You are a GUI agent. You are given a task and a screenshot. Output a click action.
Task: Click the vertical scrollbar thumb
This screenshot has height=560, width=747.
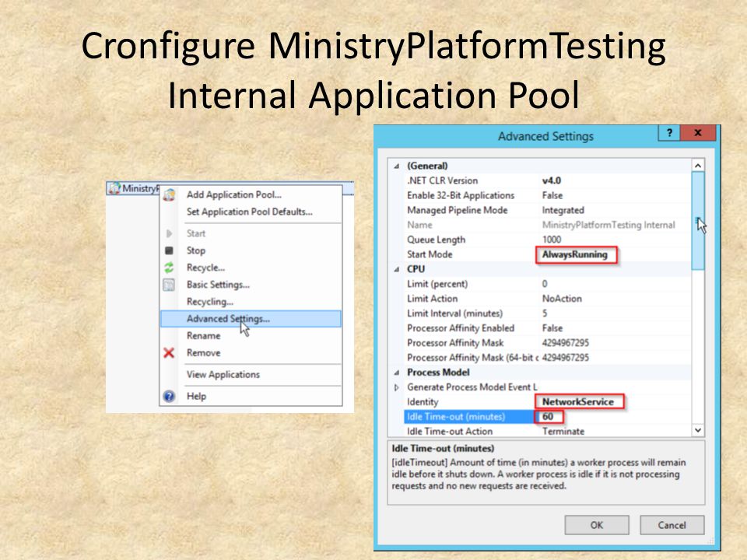coord(698,221)
